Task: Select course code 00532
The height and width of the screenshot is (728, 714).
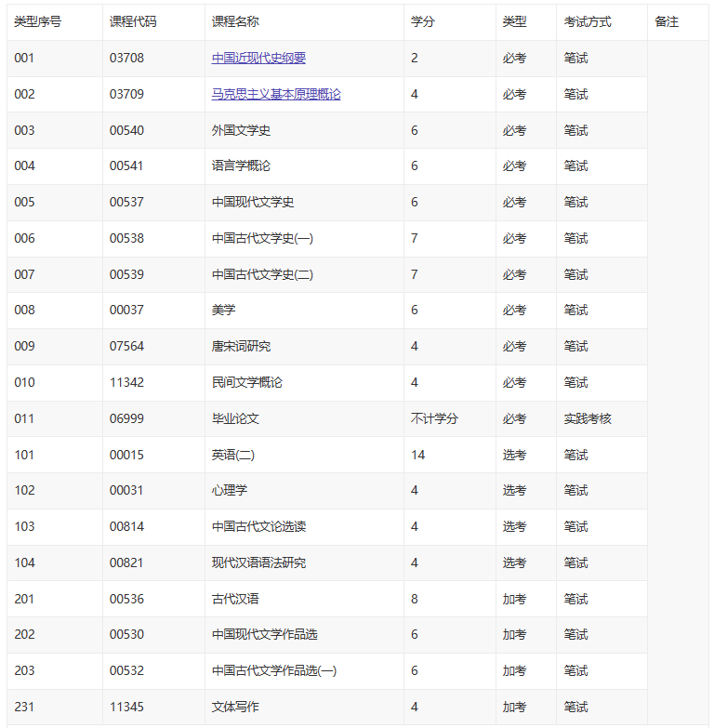Action: [126, 670]
